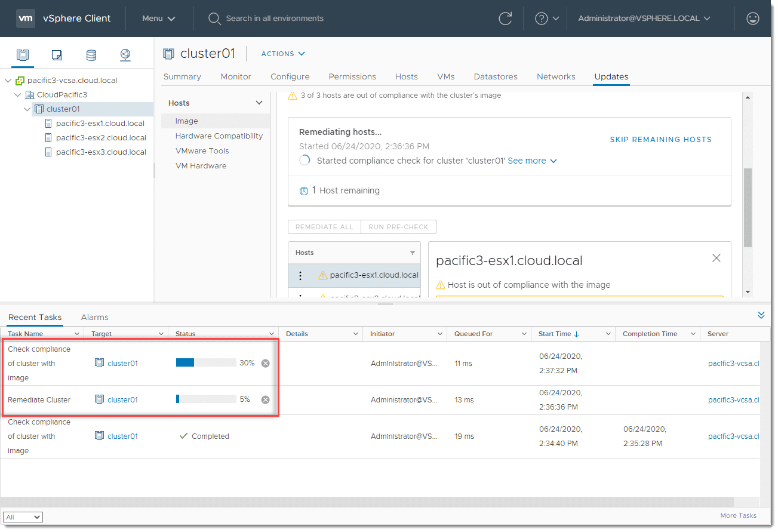Click the vCenter pacific3-vcsa icon
Image resolution: width=778 pixels, height=532 pixels.
(x=20, y=80)
